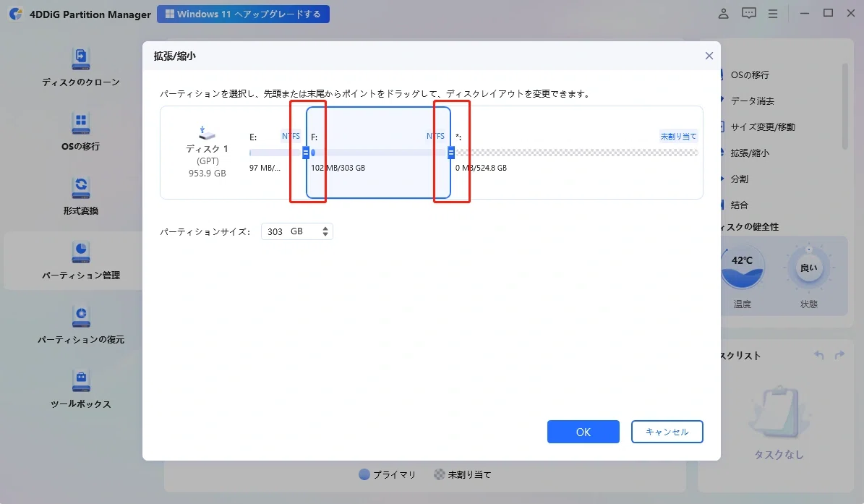The height and width of the screenshot is (504, 864).
Task: Click the '953.9 GB' disk size text
Action: 208,173
